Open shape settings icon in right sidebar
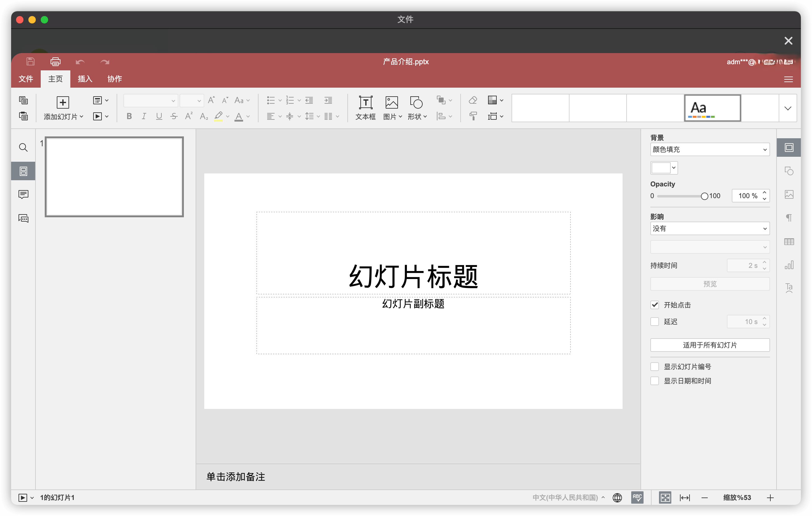Screen dimensions: 812x516 [x=789, y=171]
